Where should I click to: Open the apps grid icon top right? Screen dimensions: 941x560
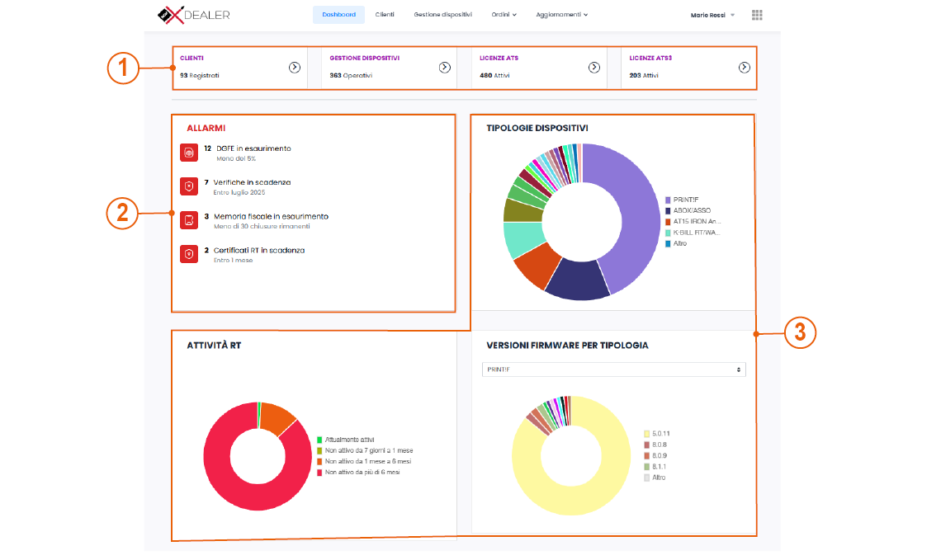click(757, 14)
